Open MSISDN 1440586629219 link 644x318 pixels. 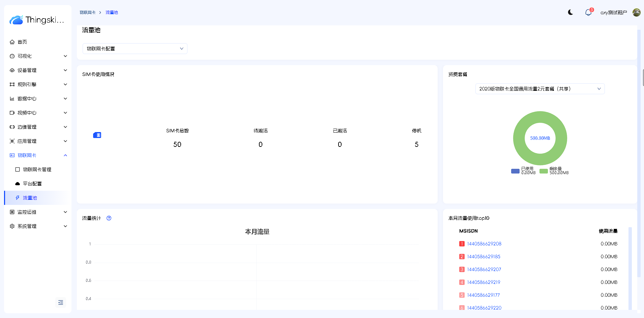pyautogui.click(x=484, y=282)
